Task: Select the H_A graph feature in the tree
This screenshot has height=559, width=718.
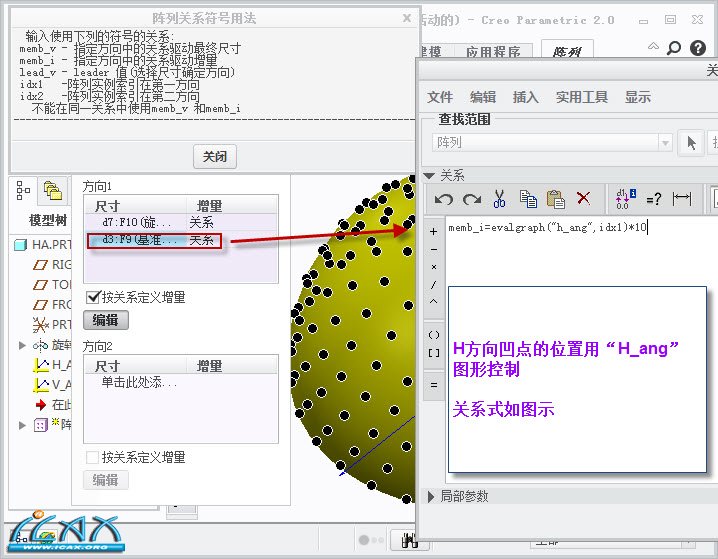Action: 52,365
